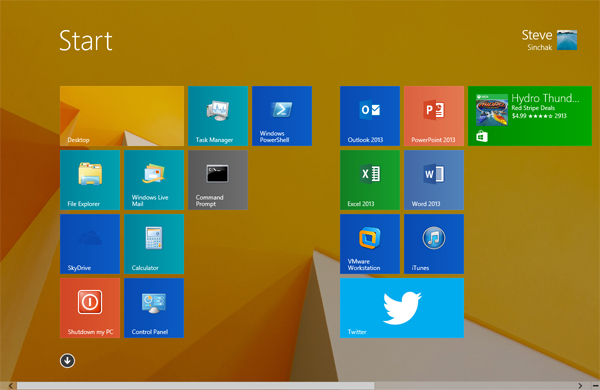Open the Windows PowerShell tile
This screenshot has height=390, width=600.
282,116
